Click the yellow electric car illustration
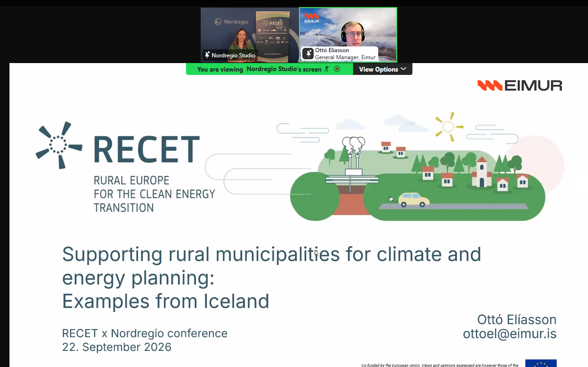 [413, 200]
